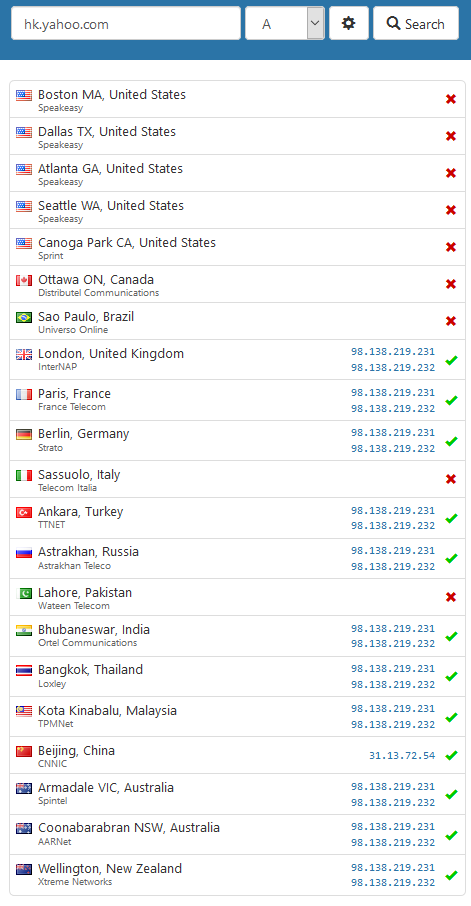Screen dimensions: 471x906
Task: Click 98.138.219.231 in the Astrakhan row
Action: 393,550
